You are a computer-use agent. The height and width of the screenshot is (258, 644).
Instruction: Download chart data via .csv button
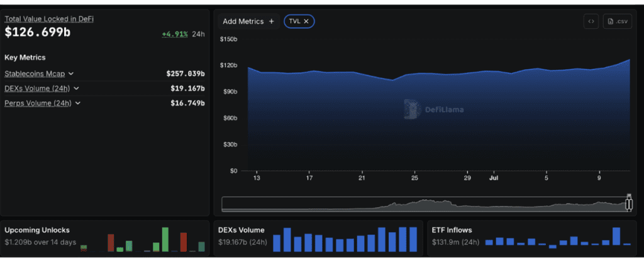(x=618, y=21)
